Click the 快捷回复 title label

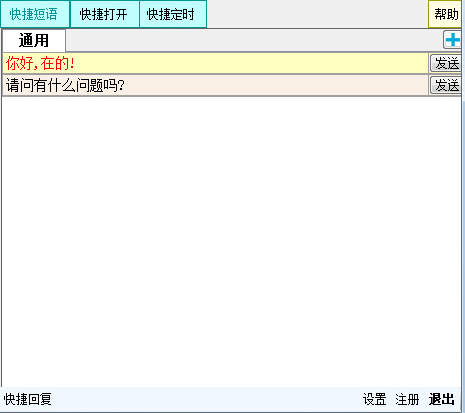[28, 399]
